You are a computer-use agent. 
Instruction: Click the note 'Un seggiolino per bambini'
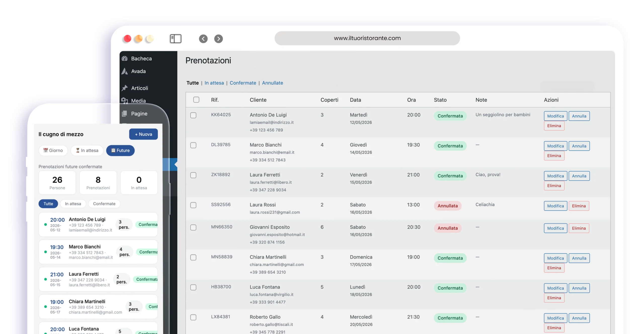pyautogui.click(x=503, y=115)
